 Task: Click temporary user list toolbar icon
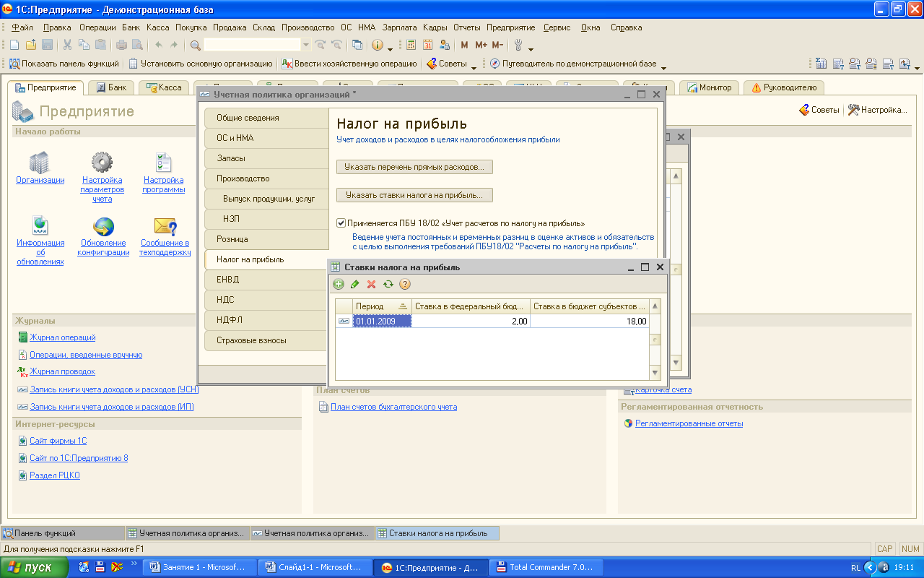pyautogui.click(x=444, y=45)
